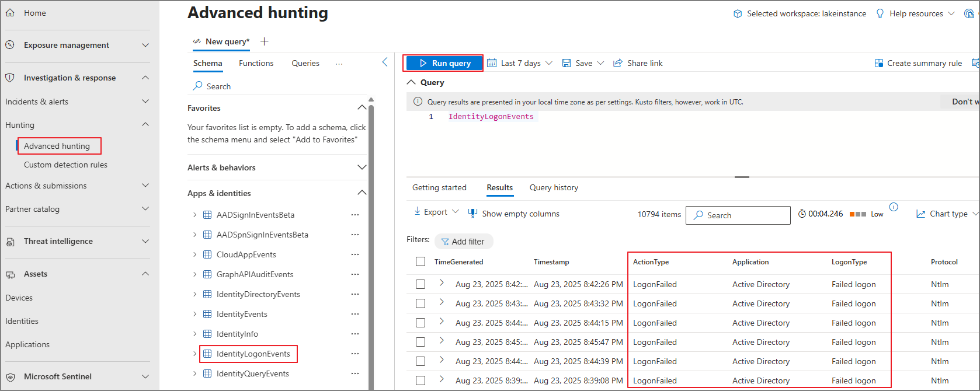This screenshot has height=391, width=980.
Task: Check the row with timestamp 8:44:15 PM
Action: point(421,323)
